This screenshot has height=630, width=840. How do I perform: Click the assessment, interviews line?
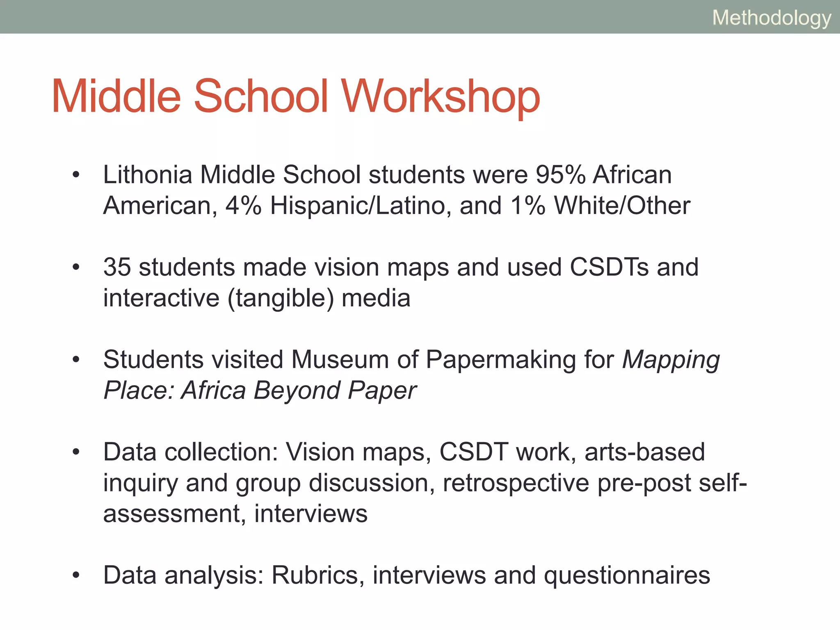pyautogui.click(x=235, y=514)
